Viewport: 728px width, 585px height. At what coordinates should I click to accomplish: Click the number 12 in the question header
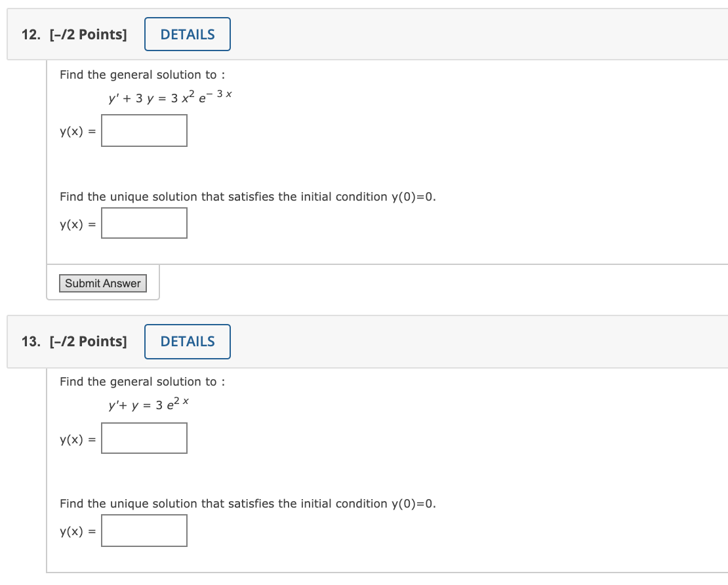31,34
